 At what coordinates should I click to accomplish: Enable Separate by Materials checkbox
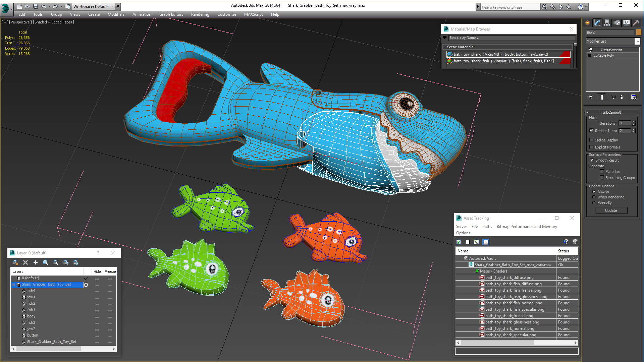coord(602,172)
